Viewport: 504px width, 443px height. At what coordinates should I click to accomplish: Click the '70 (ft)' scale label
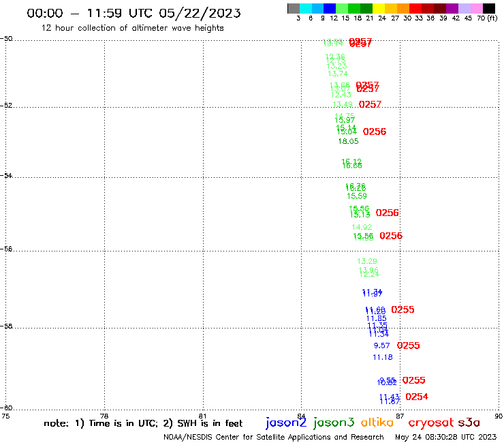pos(487,18)
